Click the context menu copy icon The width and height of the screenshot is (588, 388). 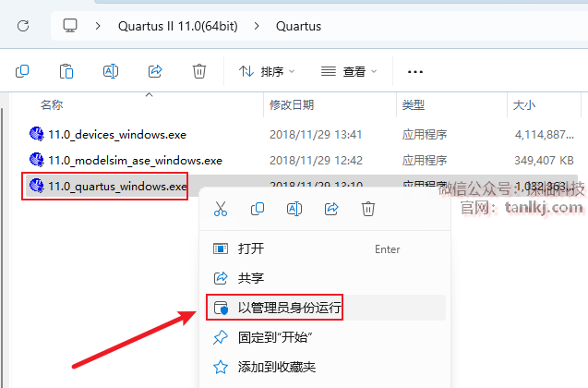click(x=258, y=209)
